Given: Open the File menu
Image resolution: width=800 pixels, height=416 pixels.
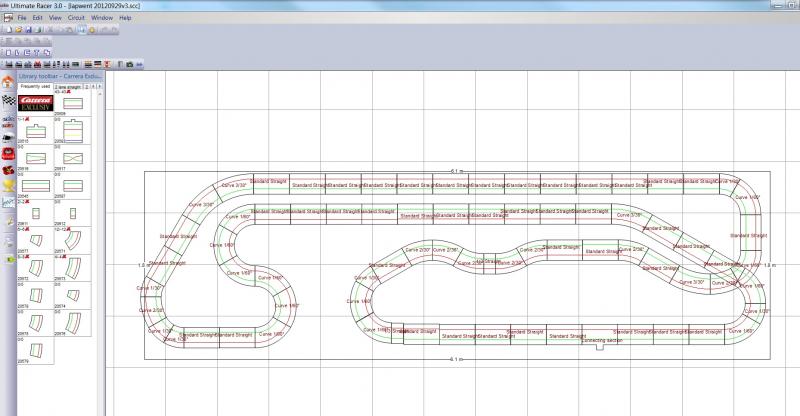Looking at the screenshot, I should pos(22,18).
